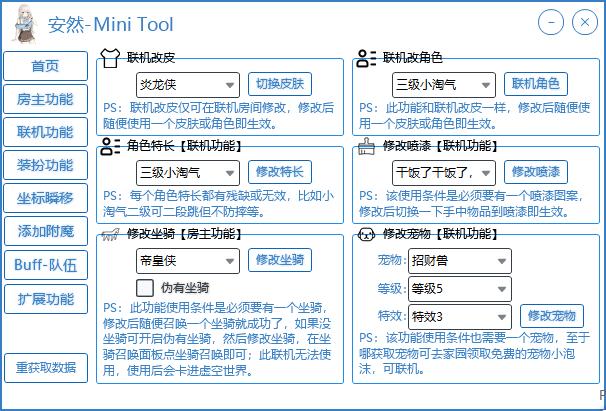
Task: Click the 修改特长 button
Action: pyautogui.click(x=280, y=172)
